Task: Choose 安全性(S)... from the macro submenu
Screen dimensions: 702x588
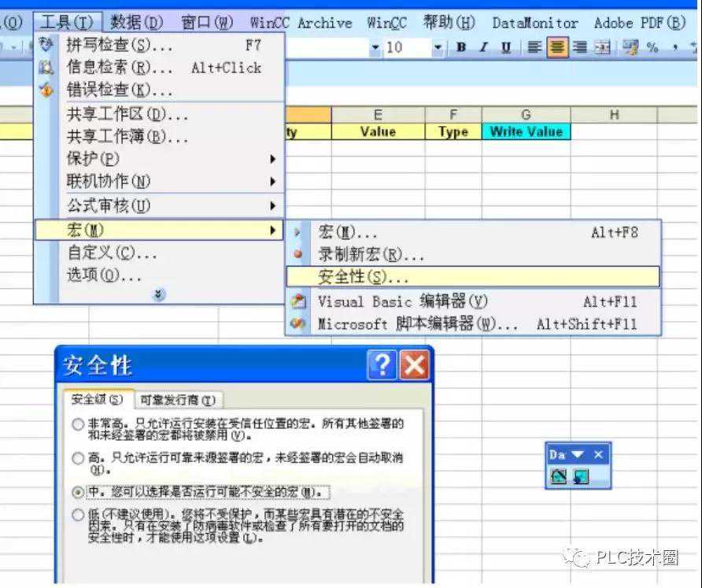Action: (364, 277)
